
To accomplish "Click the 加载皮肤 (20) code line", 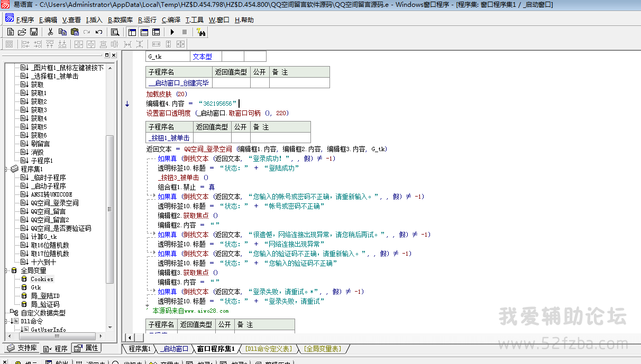I will [x=167, y=94].
